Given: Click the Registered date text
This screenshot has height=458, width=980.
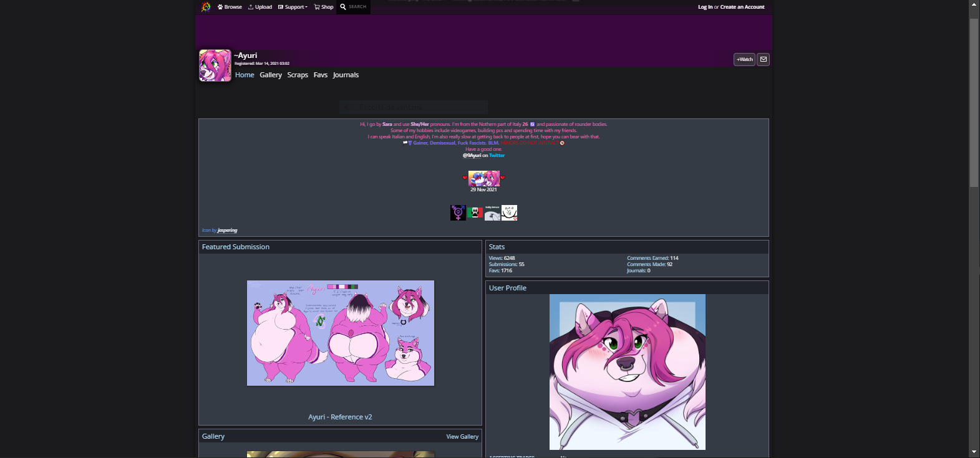Looking at the screenshot, I should (x=262, y=64).
